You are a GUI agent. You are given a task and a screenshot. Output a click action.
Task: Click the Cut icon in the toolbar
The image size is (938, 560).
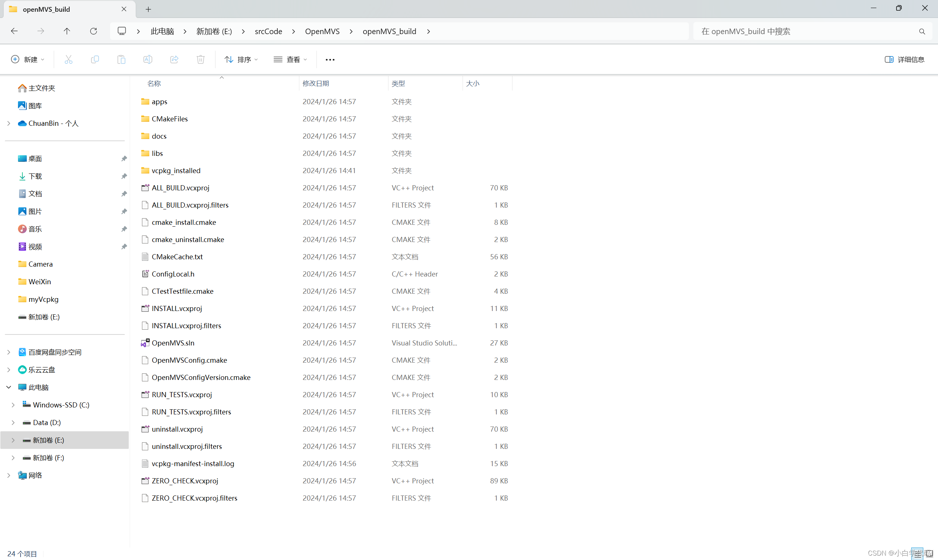[x=68, y=59]
